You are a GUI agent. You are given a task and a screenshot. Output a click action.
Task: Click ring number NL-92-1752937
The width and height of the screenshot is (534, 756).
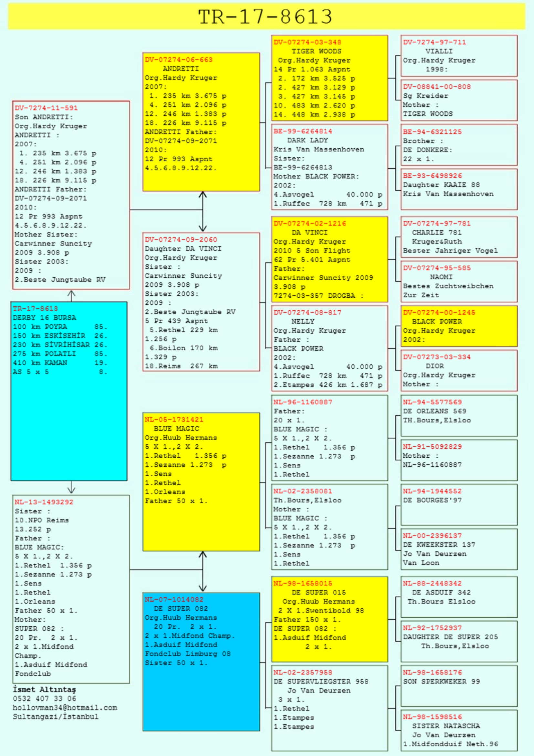click(x=432, y=628)
